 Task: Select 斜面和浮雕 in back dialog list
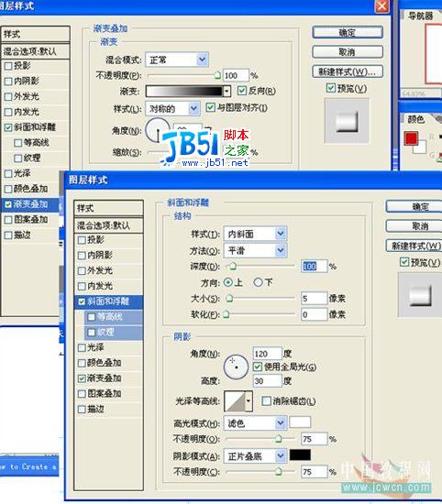coord(36,127)
